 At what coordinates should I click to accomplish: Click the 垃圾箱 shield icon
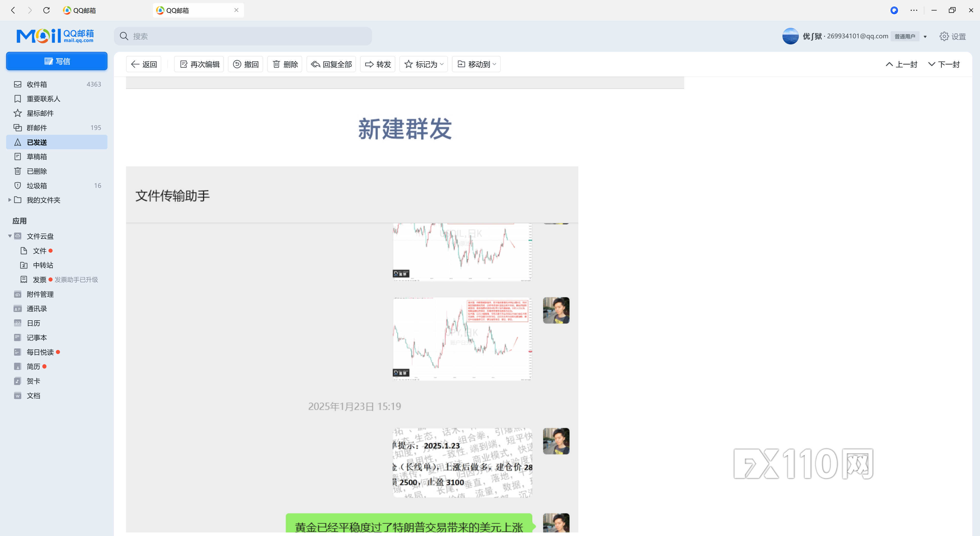(x=18, y=185)
